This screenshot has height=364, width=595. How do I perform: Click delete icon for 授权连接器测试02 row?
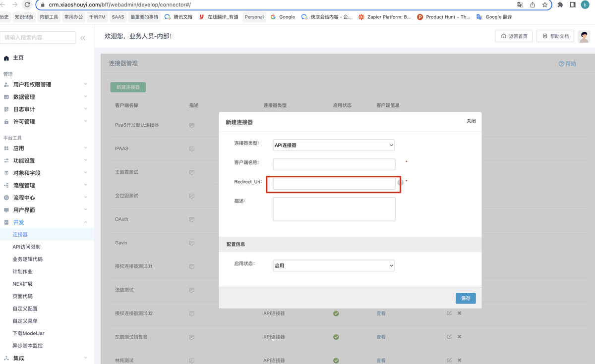459,313
